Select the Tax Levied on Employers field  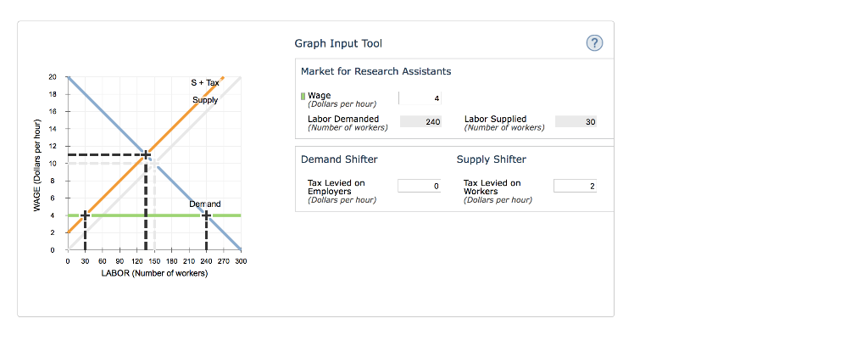point(419,187)
